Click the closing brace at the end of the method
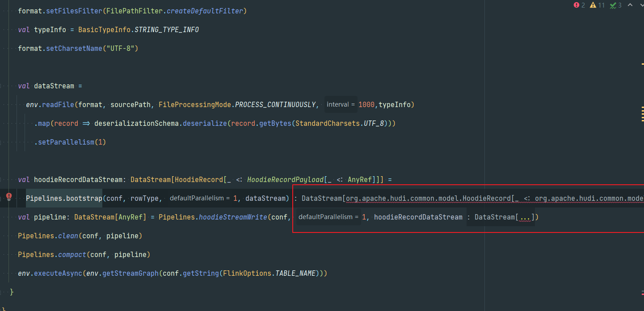This screenshot has width=644, height=311. [x=12, y=292]
